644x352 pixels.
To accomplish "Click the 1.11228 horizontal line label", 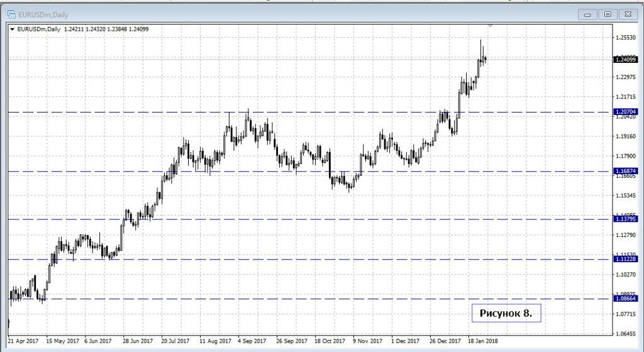I will (x=625, y=260).
